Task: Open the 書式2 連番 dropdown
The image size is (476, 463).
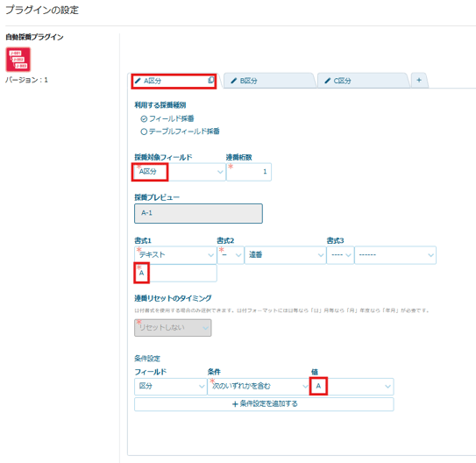Action: (x=285, y=255)
